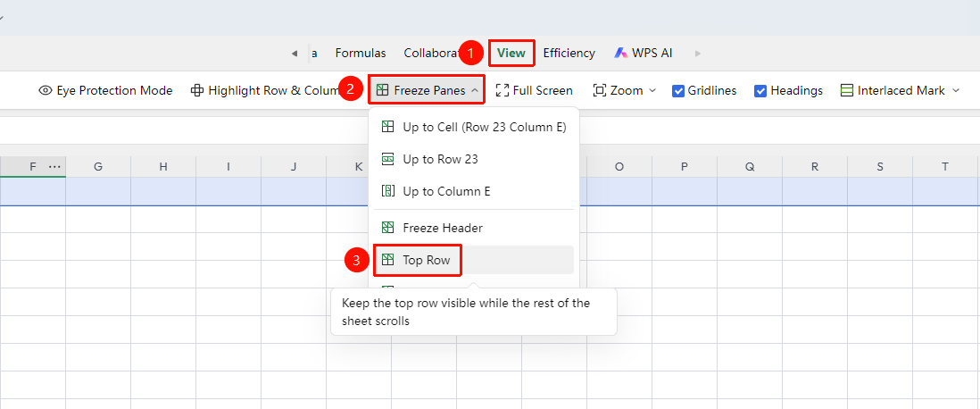Screen dimensions: 980x409
Task: Select column O header
Action: pos(619,167)
